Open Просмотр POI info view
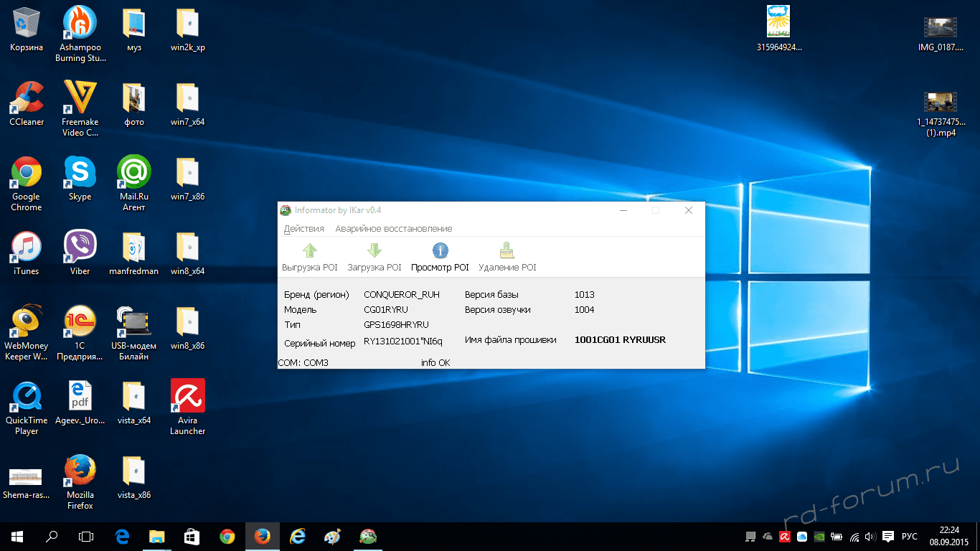 pyautogui.click(x=440, y=251)
